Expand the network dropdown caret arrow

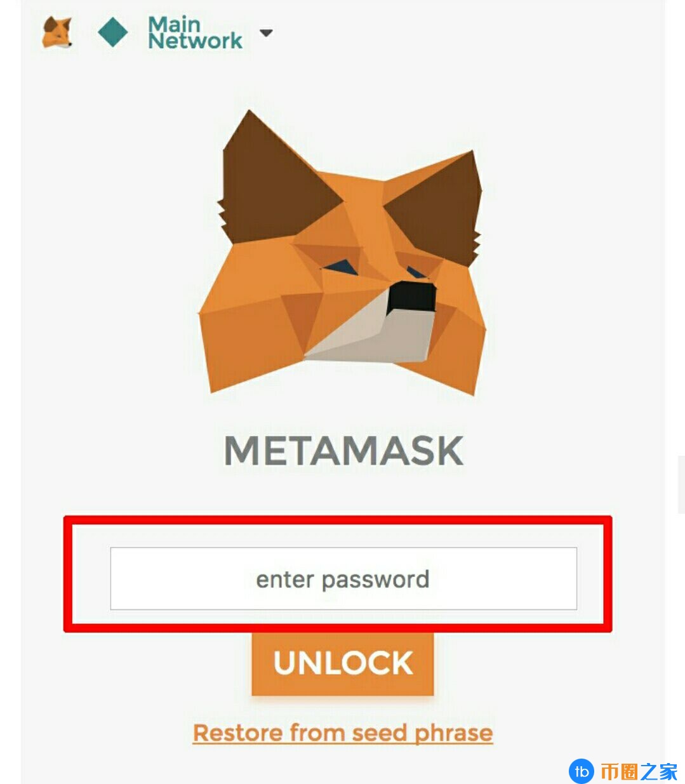click(x=267, y=33)
